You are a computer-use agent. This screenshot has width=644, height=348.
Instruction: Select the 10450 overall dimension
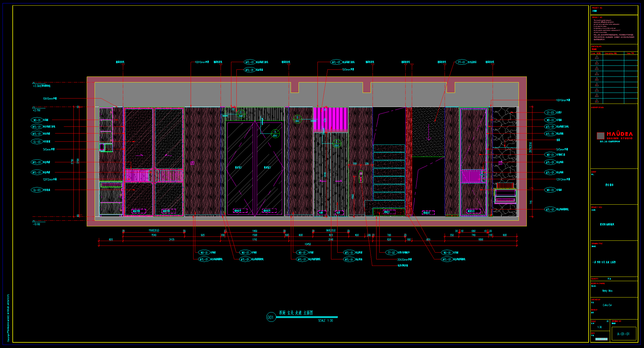pyautogui.click(x=308, y=244)
